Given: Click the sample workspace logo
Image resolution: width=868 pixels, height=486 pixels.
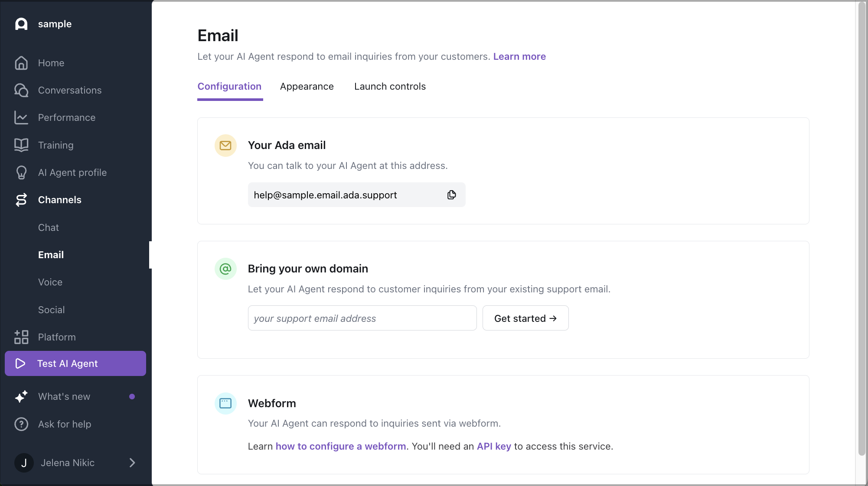Looking at the screenshot, I should [21, 24].
